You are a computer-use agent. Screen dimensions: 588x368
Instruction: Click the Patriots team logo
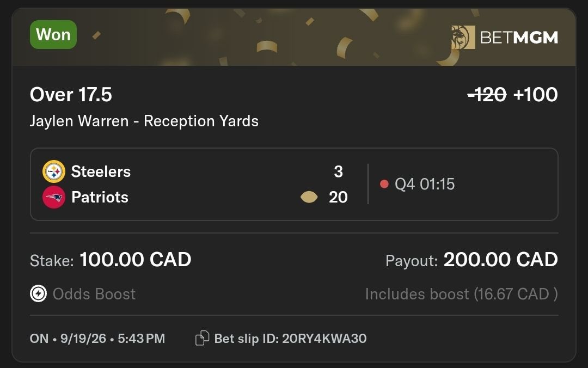tap(54, 197)
